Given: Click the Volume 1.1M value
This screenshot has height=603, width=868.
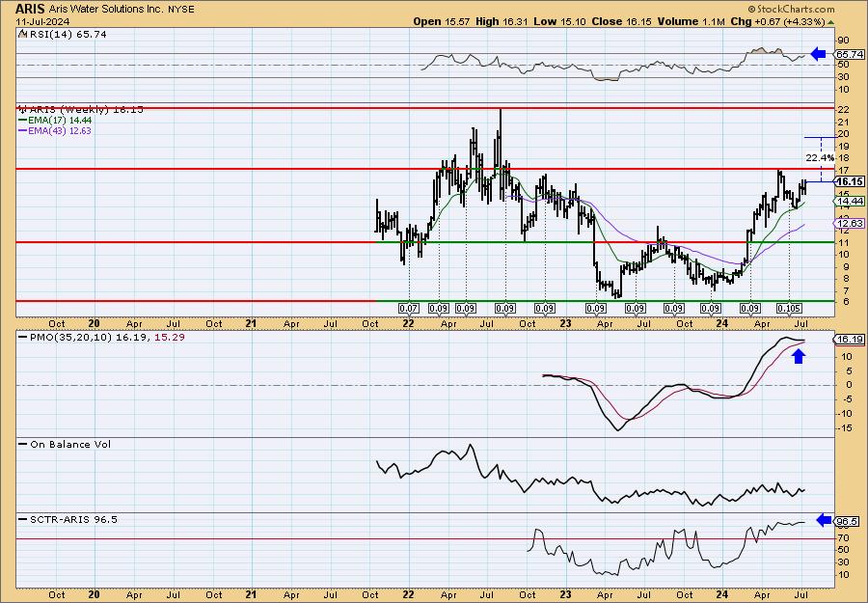Looking at the screenshot, I should pos(691,21).
